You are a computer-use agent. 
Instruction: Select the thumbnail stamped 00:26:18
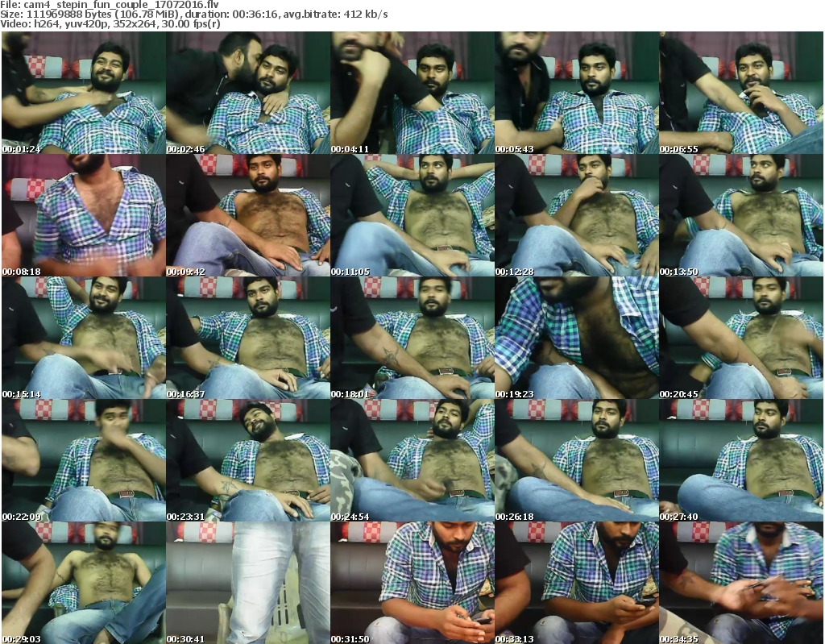pos(577,460)
